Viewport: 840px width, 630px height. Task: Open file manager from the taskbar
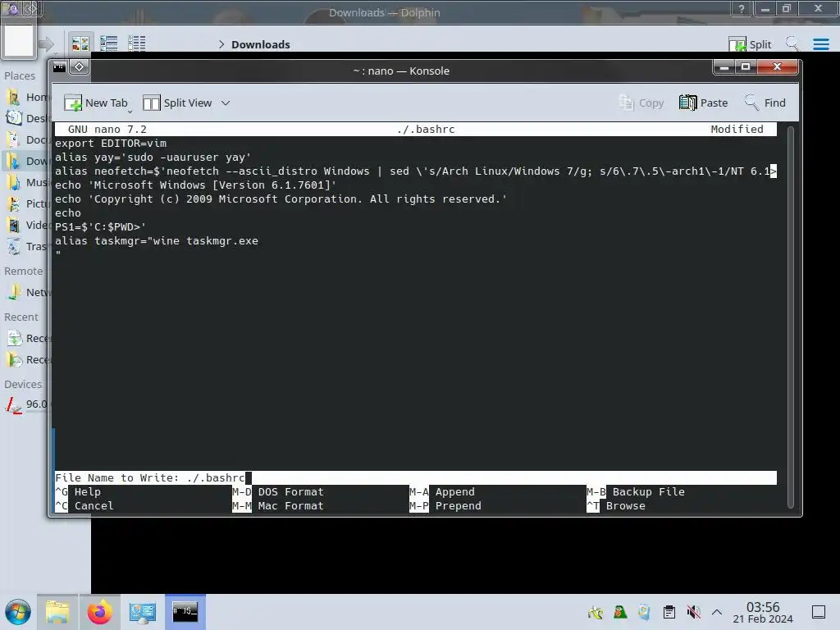pyautogui.click(x=58, y=612)
